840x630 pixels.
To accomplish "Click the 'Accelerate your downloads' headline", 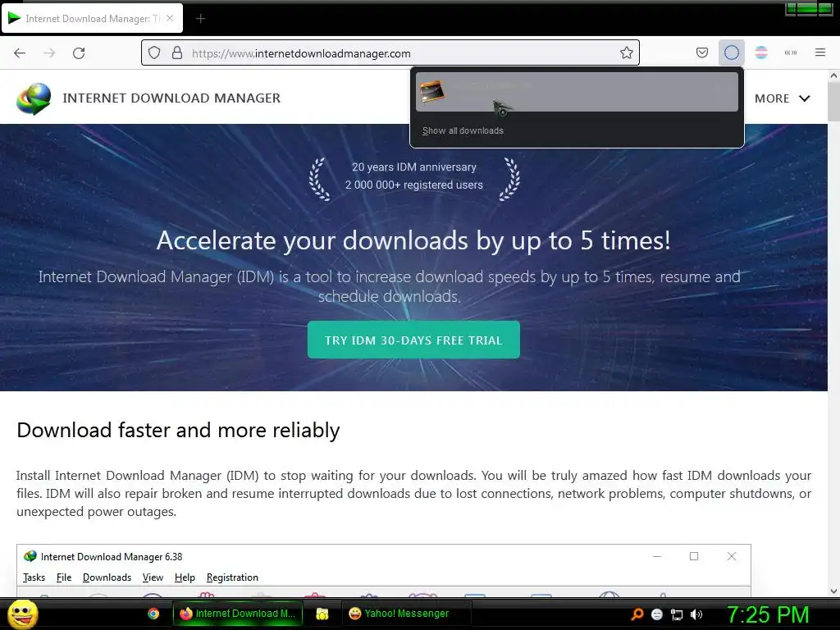I will click(413, 240).
